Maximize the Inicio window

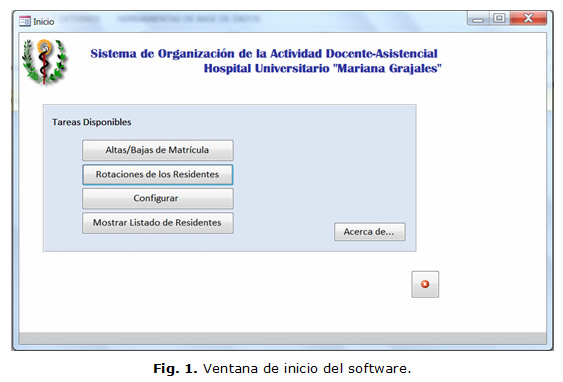coord(499,18)
